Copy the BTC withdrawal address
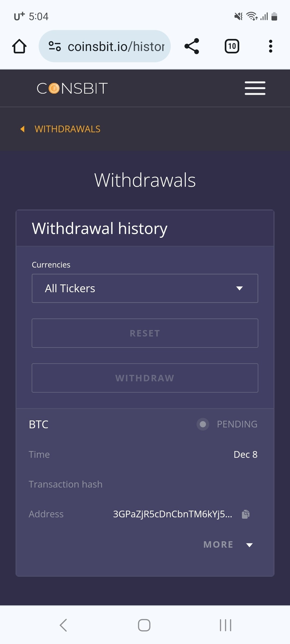290x644 pixels. 245,514
